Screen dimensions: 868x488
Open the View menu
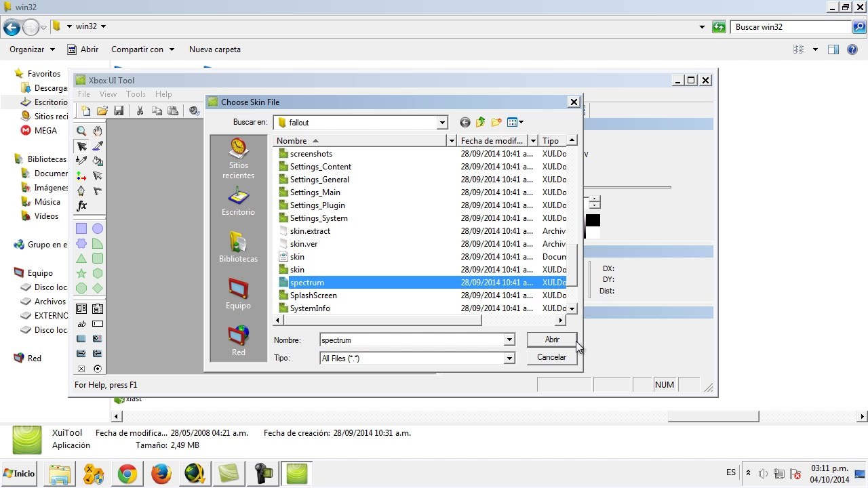[x=108, y=94]
